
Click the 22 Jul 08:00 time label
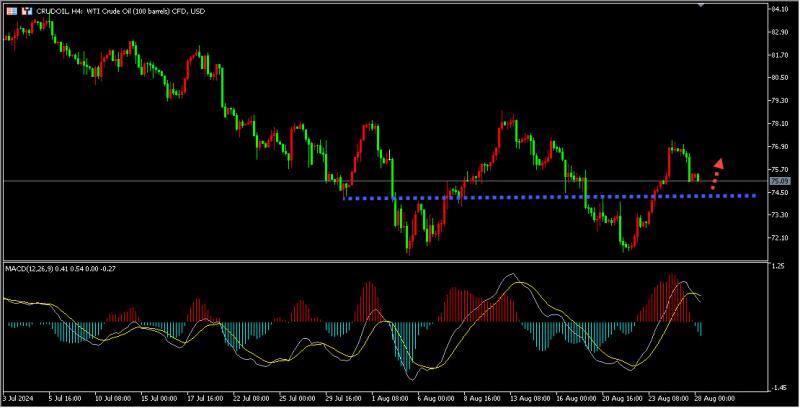[251, 398]
